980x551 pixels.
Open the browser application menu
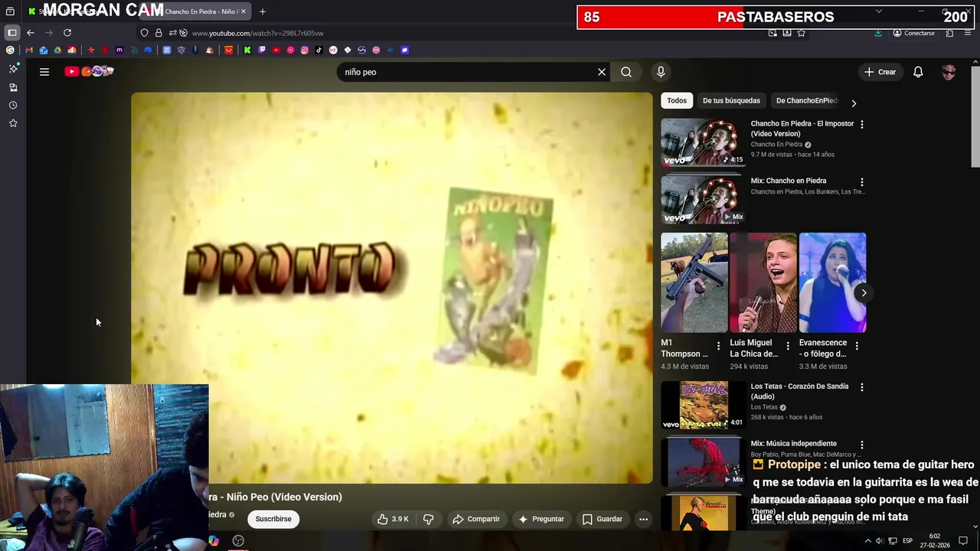(968, 33)
